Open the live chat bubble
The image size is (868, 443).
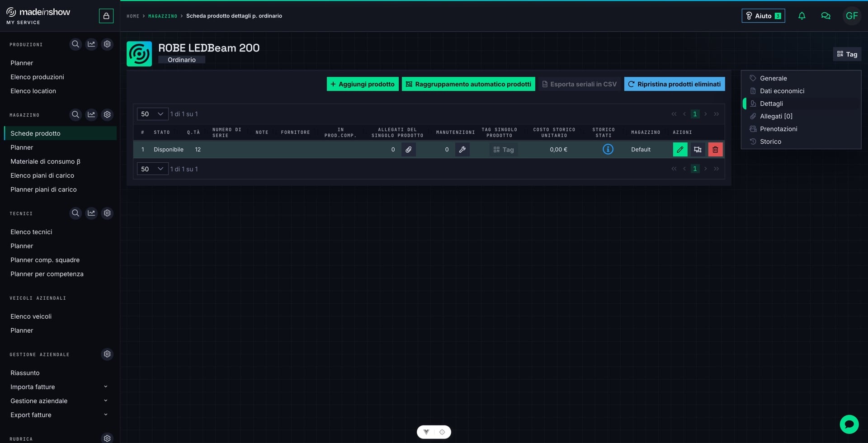pos(849,424)
